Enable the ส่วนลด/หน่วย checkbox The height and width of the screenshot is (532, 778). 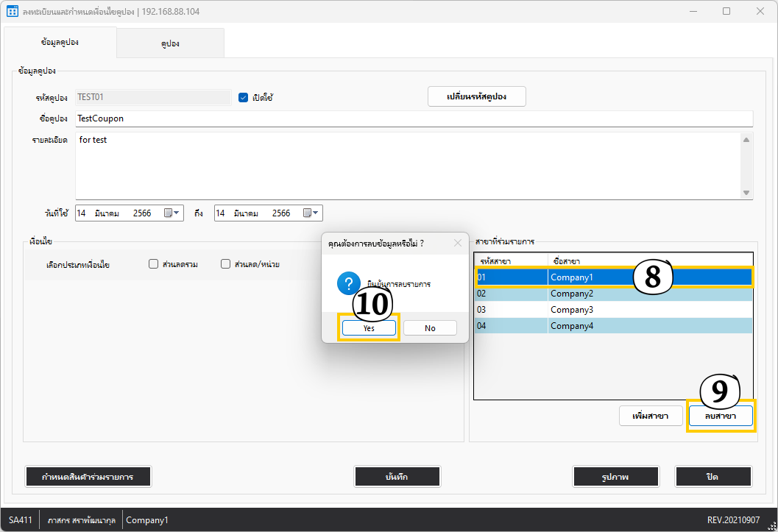tap(226, 264)
